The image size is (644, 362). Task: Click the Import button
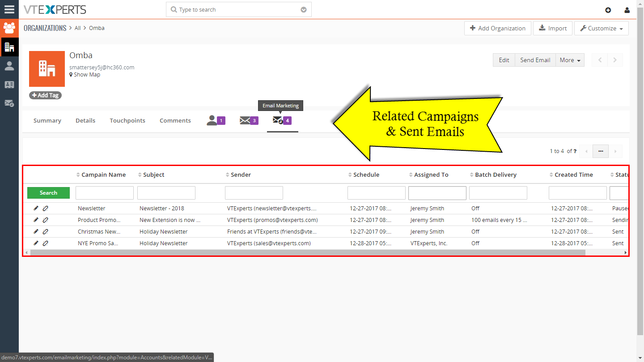[553, 28]
